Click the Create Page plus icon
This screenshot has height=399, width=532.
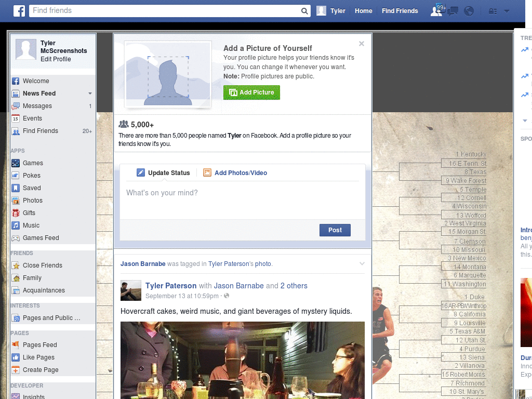[x=16, y=370]
